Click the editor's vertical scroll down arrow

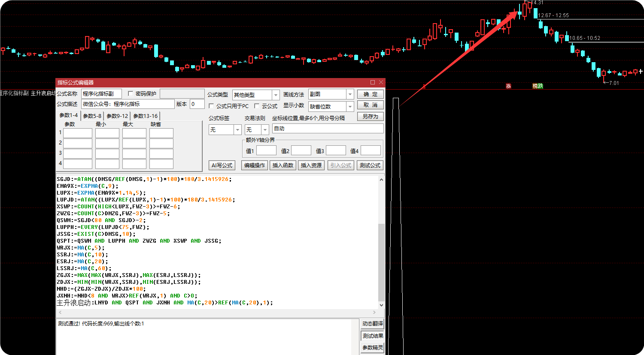pos(381,305)
